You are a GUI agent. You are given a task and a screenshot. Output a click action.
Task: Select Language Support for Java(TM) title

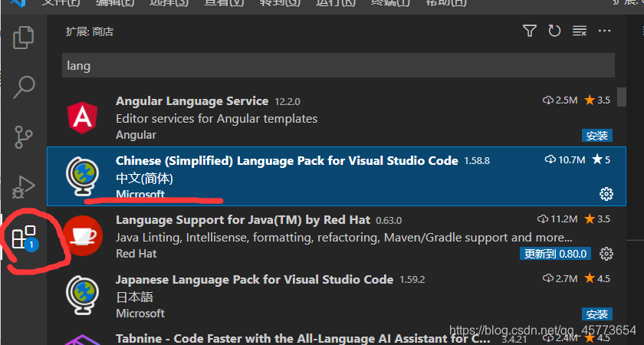pyautogui.click(x=243, y=220)
